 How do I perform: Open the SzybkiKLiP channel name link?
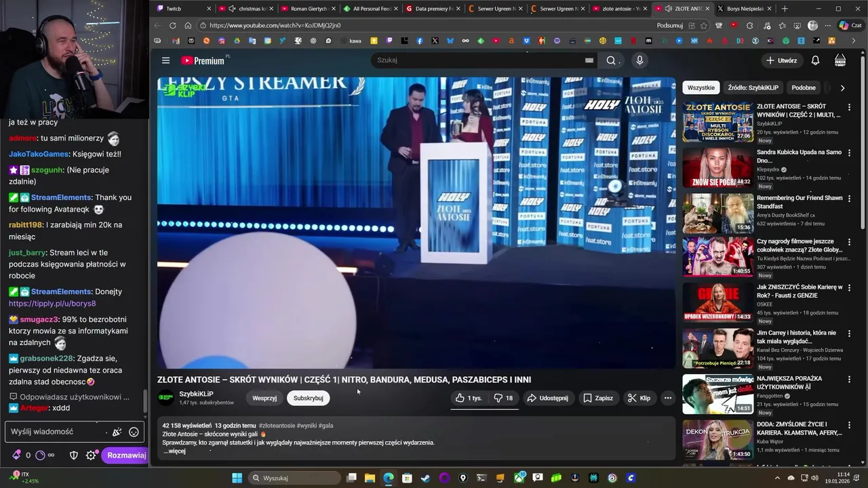(196, 394)
